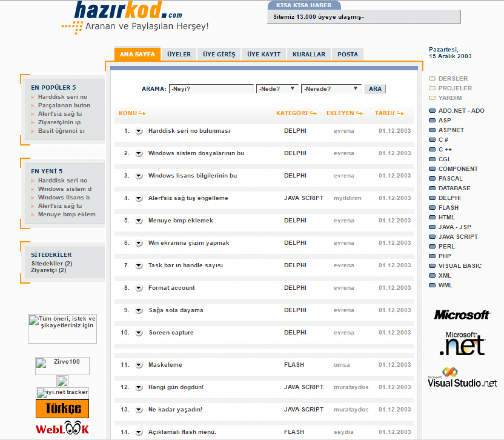
Task: Open the WebLook logo link
Action: [62, 429]
